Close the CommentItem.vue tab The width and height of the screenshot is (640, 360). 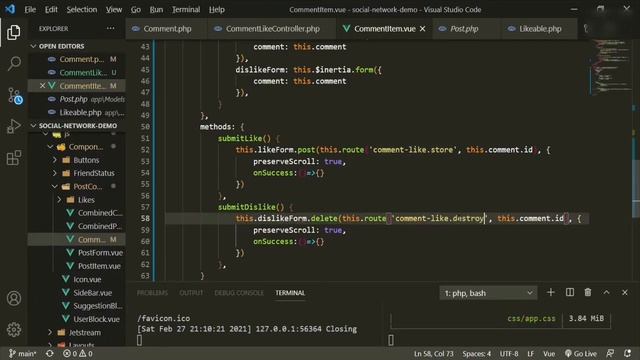point(422,29)
